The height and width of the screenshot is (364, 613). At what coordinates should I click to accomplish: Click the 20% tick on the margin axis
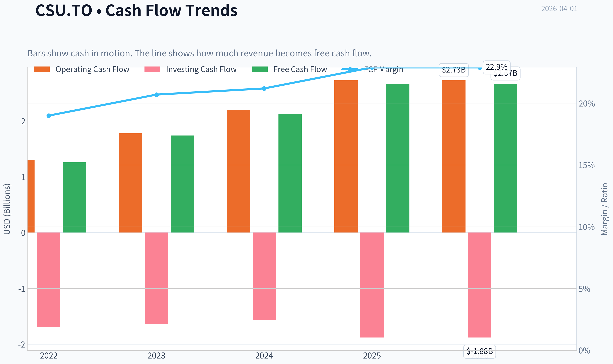tap(587, 103)
